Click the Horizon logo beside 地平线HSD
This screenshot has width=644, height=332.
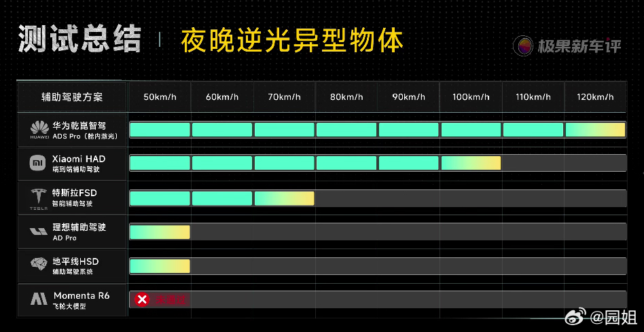coord(39,264)
